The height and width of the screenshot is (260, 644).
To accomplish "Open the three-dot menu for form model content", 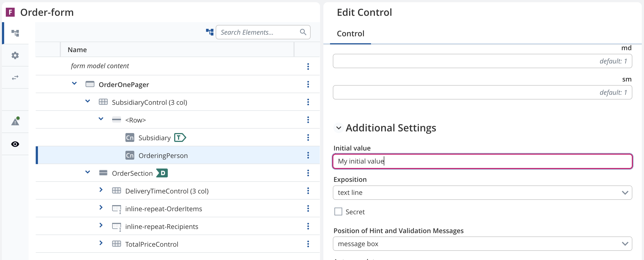I will click(x=308, y=67).
